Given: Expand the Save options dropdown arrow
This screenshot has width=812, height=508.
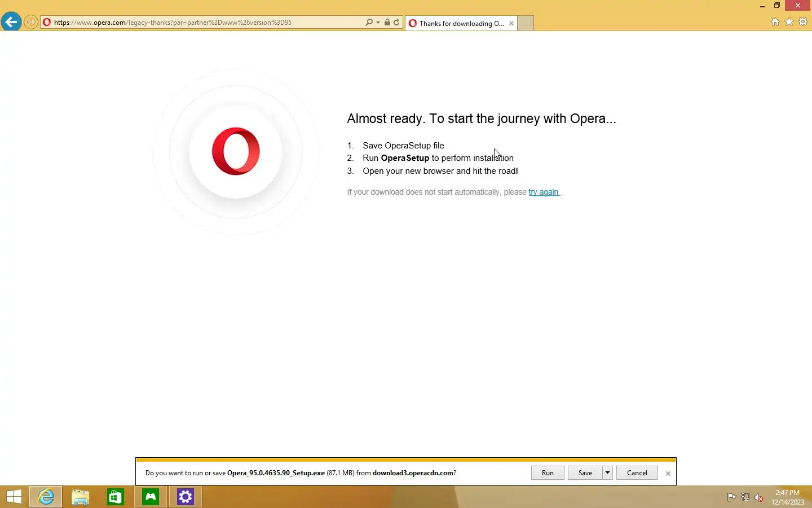Looking at the screenshot, I should pyautogui.click(x=607, y=473).
